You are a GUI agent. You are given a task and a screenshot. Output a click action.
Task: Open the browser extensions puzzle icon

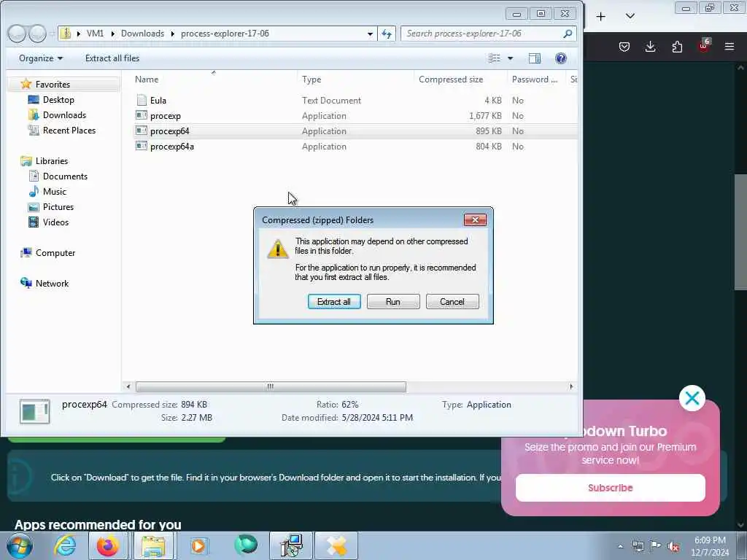[x=677, y=47]
